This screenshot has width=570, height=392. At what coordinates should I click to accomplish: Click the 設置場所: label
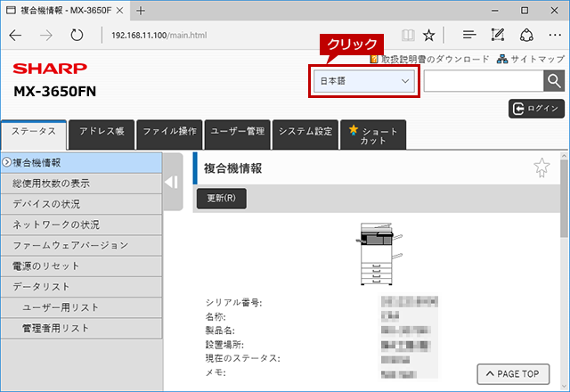(x=224, y=345)
